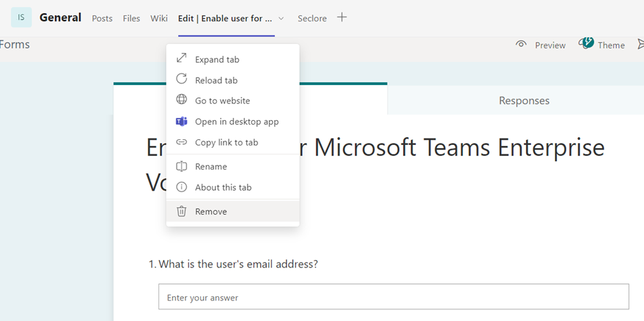Click the Teams logo icon in menu
The image size is (644, 321).
point(182,121)
